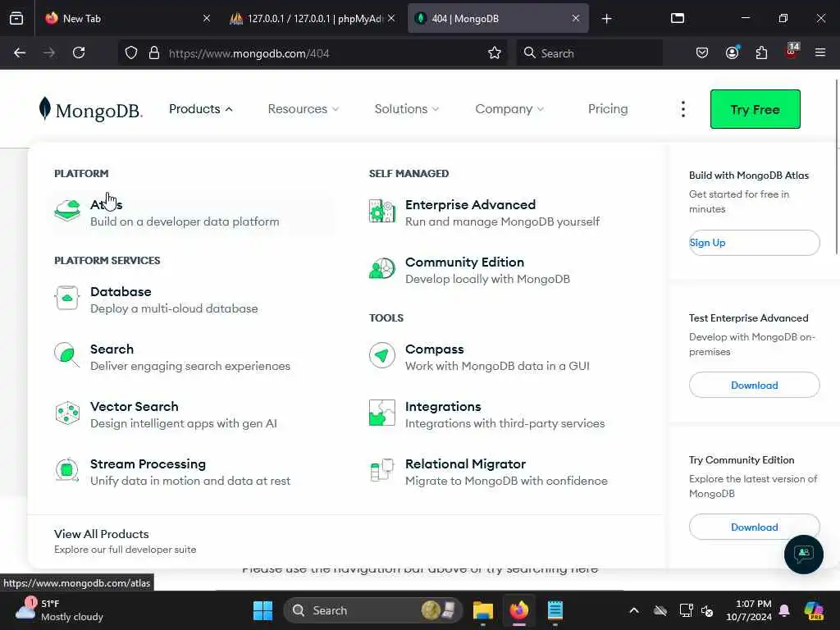Open List all tabs button
The image size is (840, 630).
677,18
